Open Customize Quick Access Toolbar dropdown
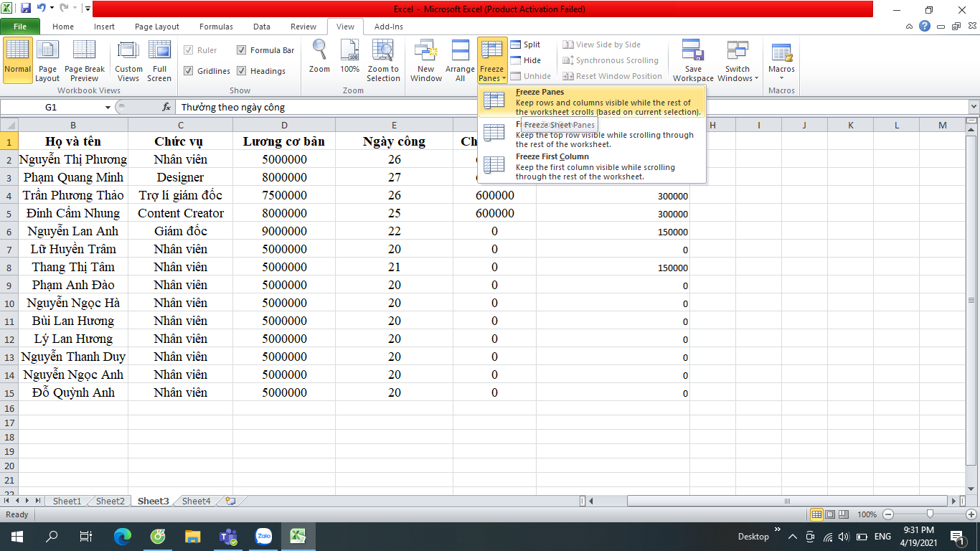 click(x=88, y=9)
